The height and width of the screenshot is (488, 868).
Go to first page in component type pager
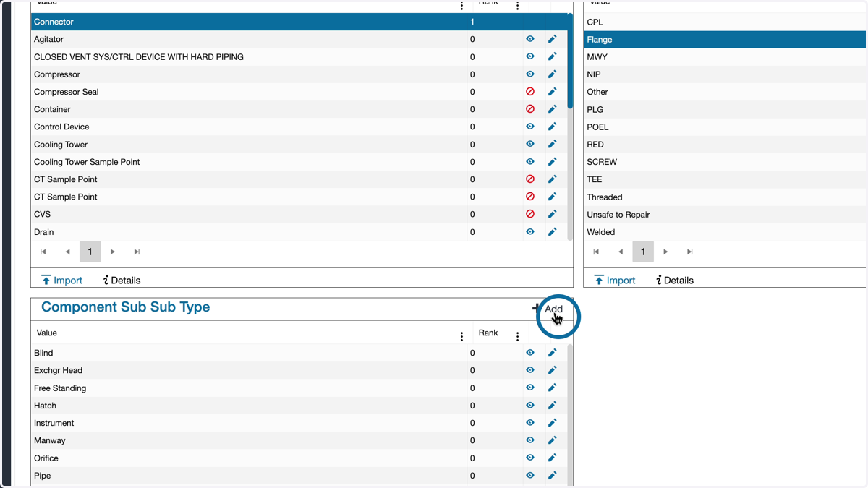click(x=43, y=252)
